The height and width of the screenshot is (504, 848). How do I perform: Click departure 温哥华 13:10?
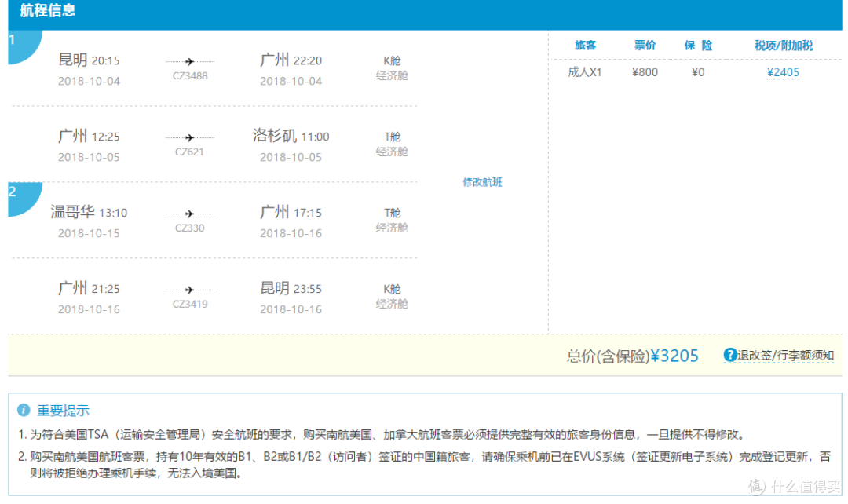coord(89,212)
